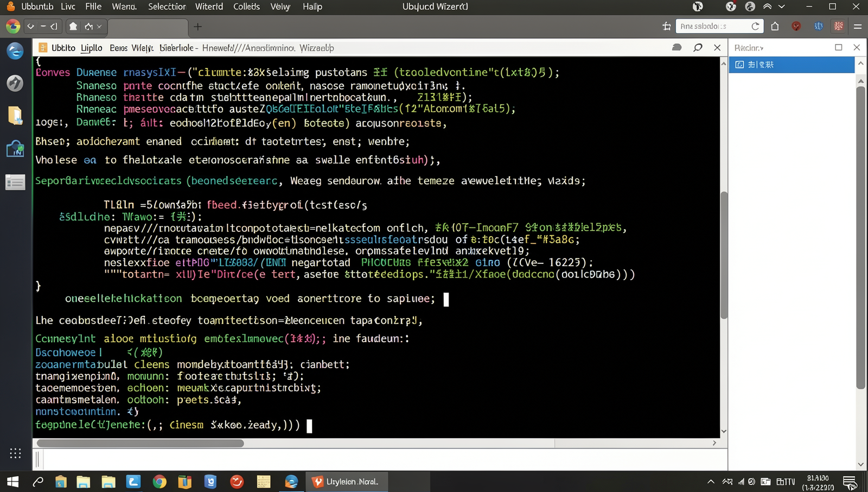The height and width of the screenshot is (492, 868).
Task: Click the crop icon left of the search field
Action: click(x=667, y=26)
